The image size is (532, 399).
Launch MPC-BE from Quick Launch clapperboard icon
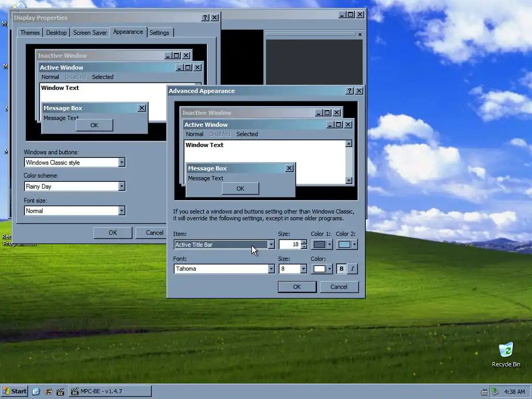[60, 392]
